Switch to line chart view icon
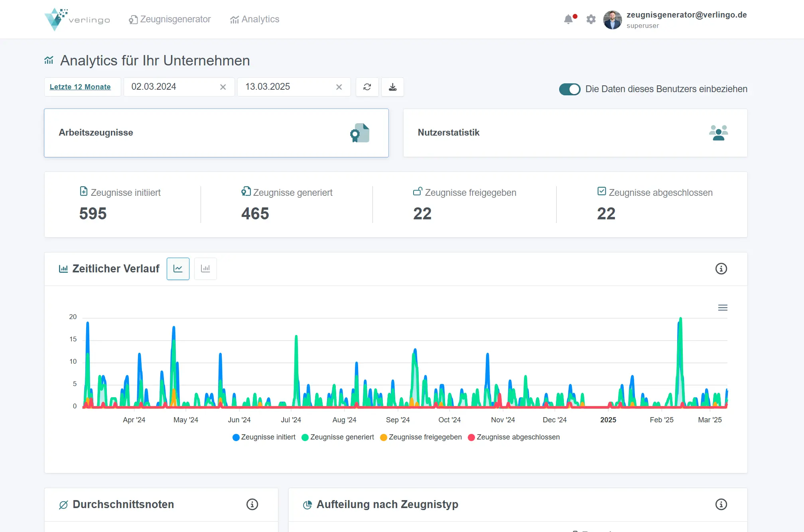The height and width of the screenshot is (532, 804). tap(178, 269)
